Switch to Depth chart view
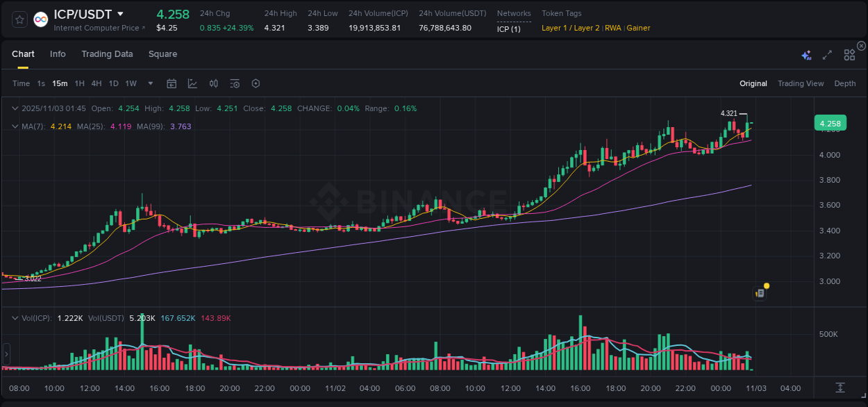Image resolution: width=868 pixels, height=407 pixels. [x=845, y=83]
